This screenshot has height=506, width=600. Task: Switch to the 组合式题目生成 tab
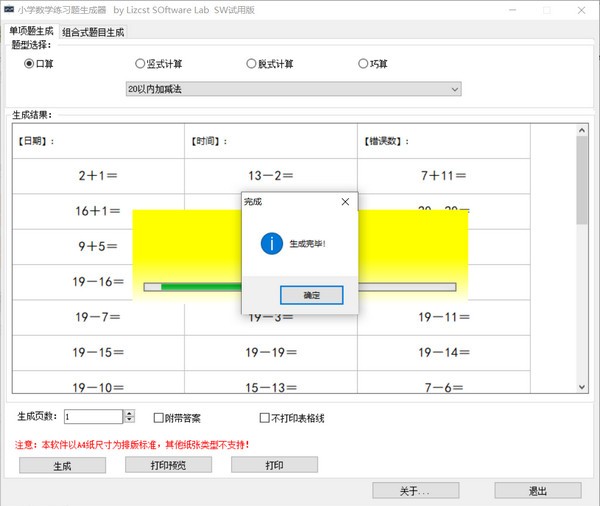(93, 32)
